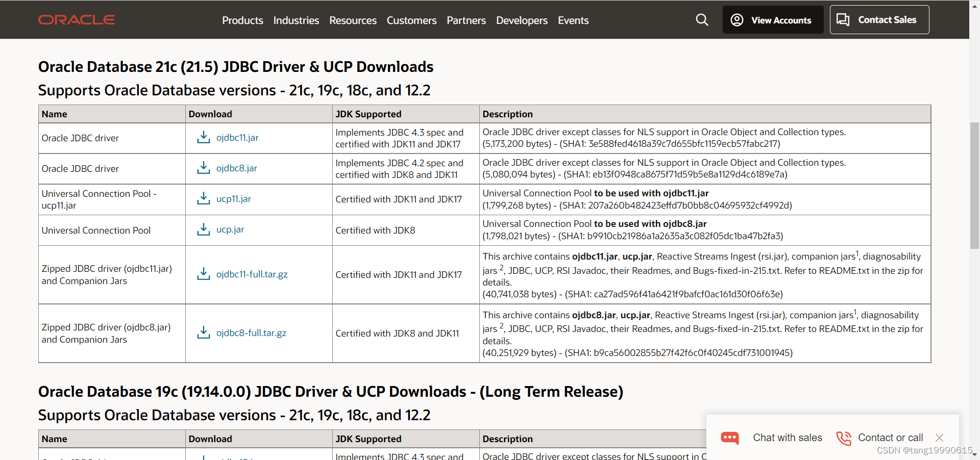Download the ucp11.jar link

(233, 199)
